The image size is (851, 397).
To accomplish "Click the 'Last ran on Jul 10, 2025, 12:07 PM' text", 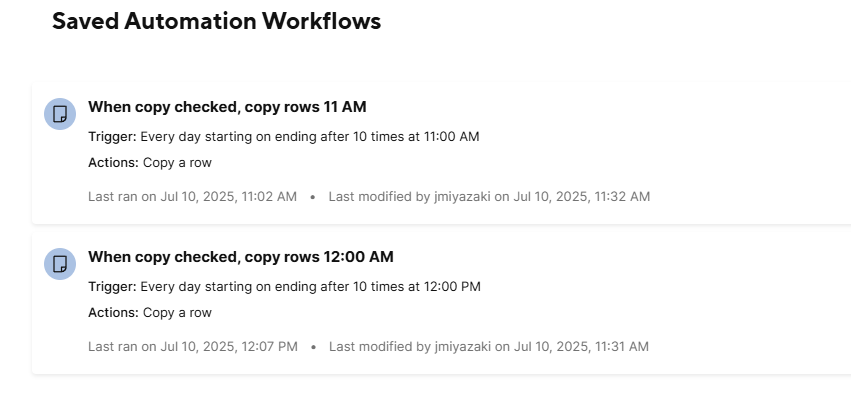I will coord(193,346).
